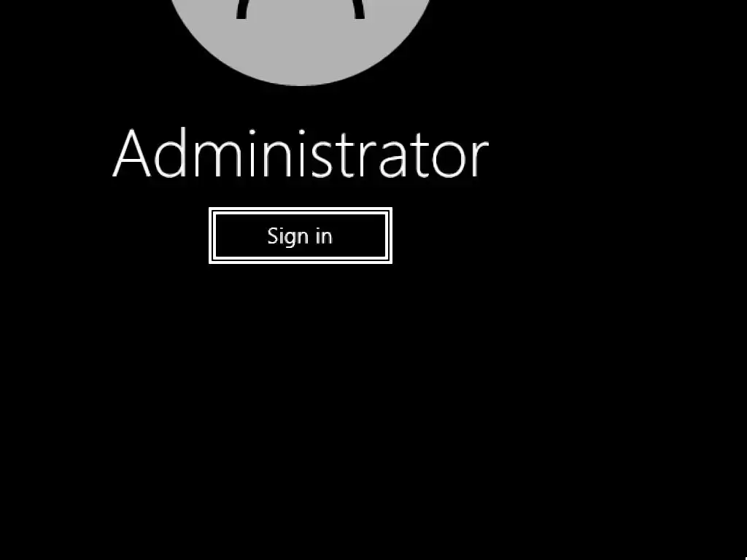Log in using the Sign in button
The image size is (747, 560).
(x=300, y=236)
